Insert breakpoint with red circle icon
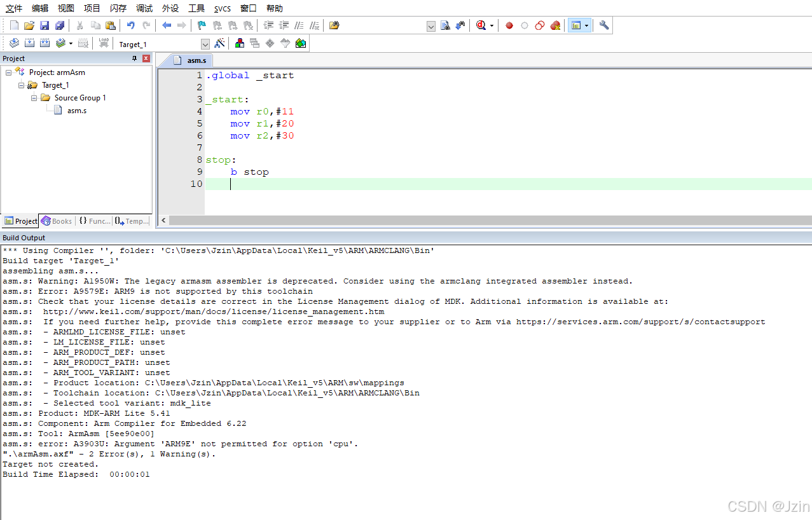The height and width of the screenshot is (520, 812). [509, 25]
